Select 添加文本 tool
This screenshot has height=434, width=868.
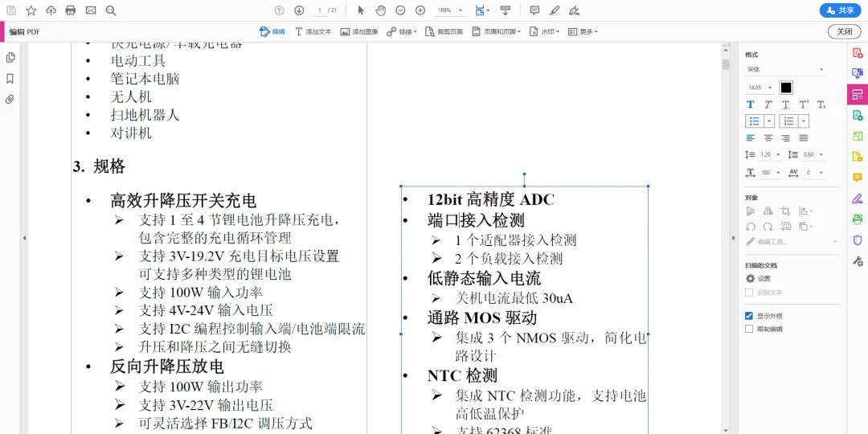click(x=313, y=31)
